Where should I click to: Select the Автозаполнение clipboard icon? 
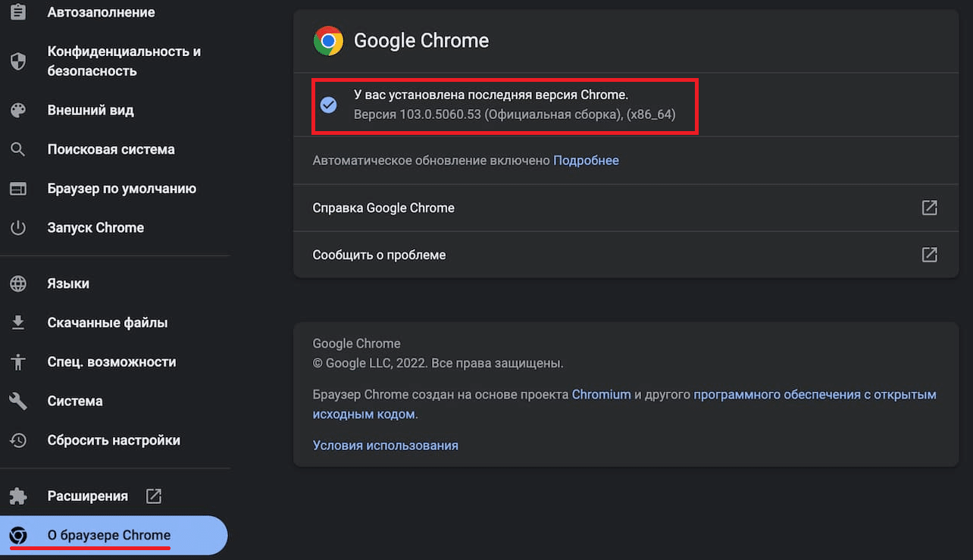click(18, 11)
